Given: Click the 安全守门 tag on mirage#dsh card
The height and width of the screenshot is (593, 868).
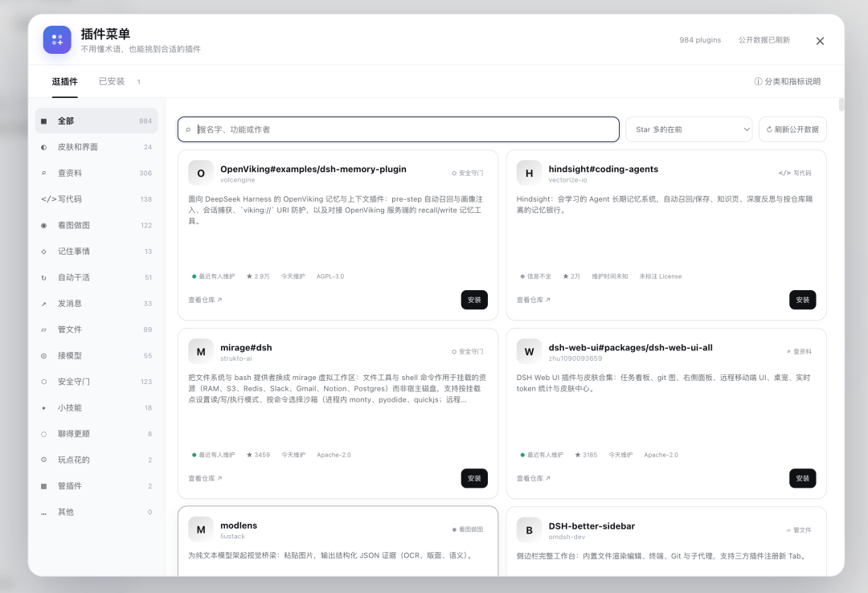Looking at the screenshot, I should [468, 352].
